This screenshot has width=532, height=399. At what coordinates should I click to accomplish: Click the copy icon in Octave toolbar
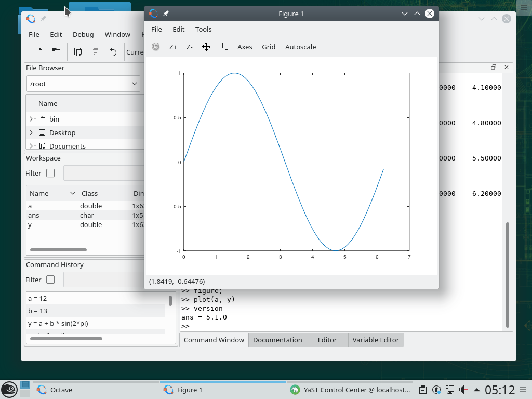pos(78,52)
